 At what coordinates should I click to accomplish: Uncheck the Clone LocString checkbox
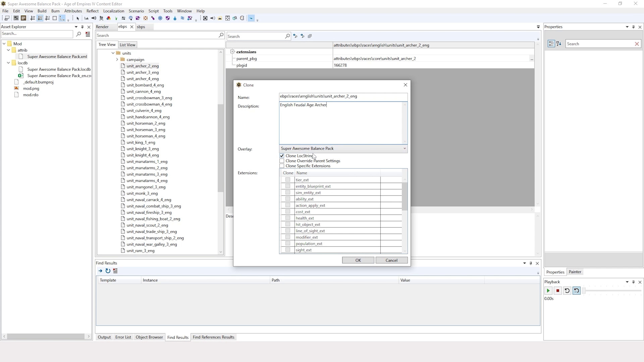point(282,156)
